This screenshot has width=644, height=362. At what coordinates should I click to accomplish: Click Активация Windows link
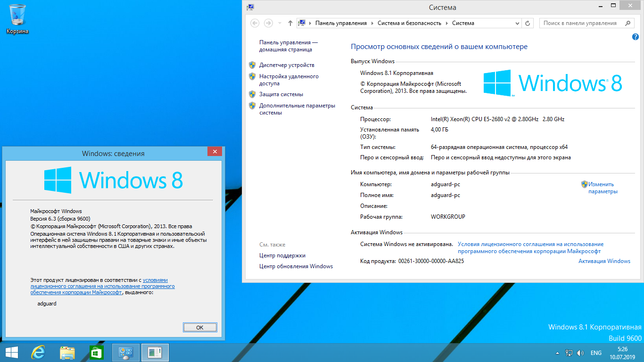pos(604,261)
